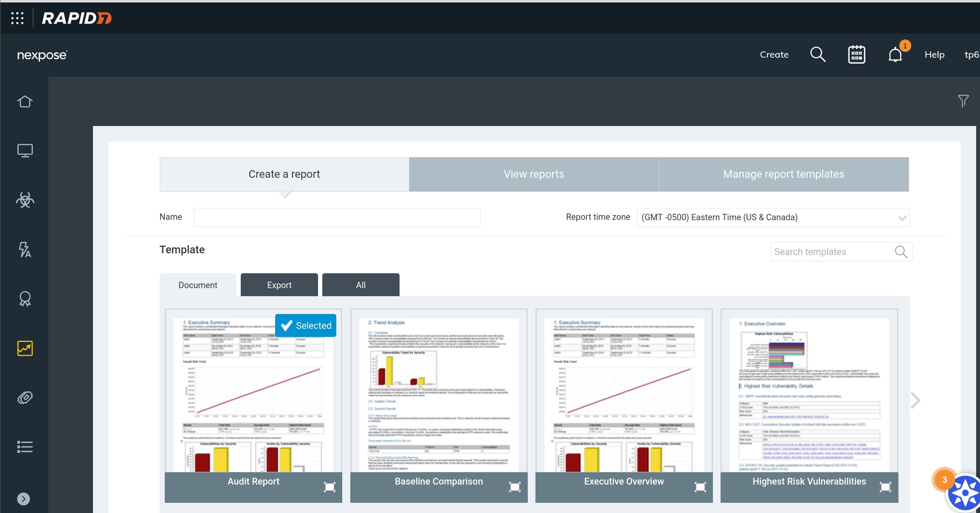The image size is (980, 513).
Task: Go to the Home sidebar icon
Action: pyautogui.click(x=25, y=101)
